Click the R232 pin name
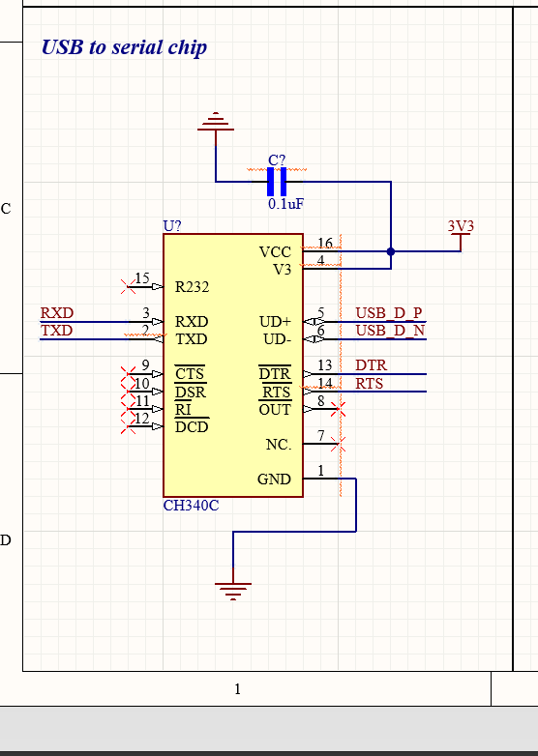 point(192,287)
